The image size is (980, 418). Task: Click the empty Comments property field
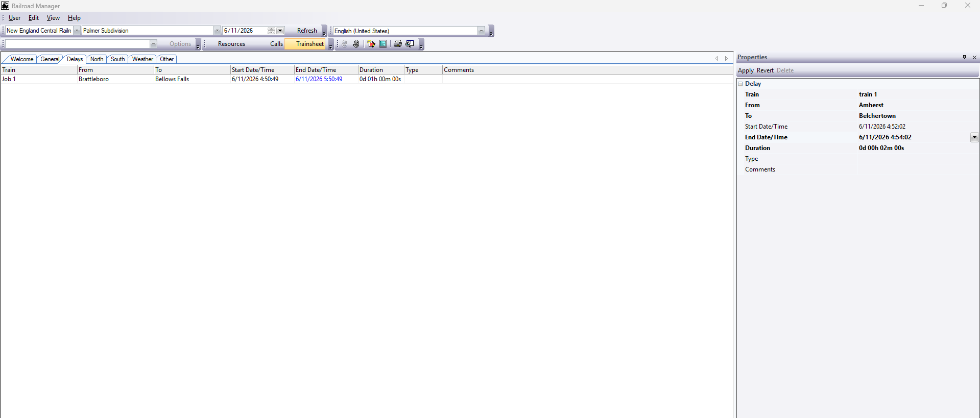coord(918,169)
